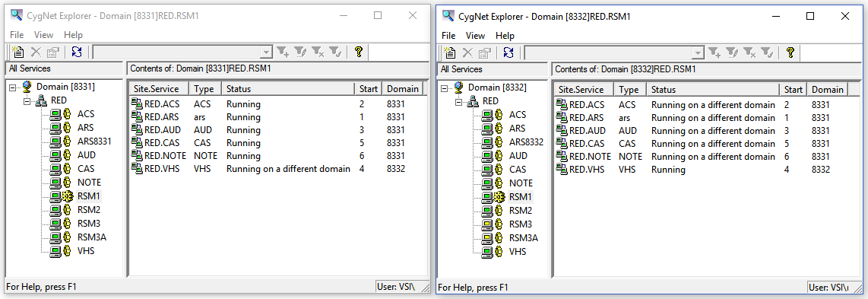Screen dimensions: 868x299
Task: Sort by Domain column in the 8332 window
Action: pyautogui.click(x=828, y=89)
